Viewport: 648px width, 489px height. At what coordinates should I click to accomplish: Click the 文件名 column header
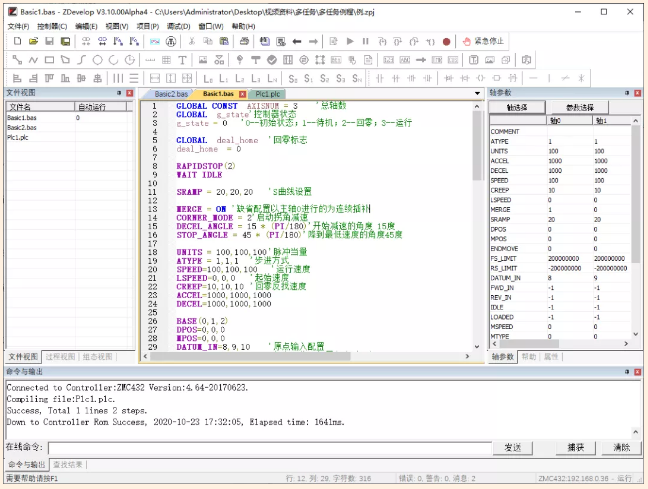[40, 107]
